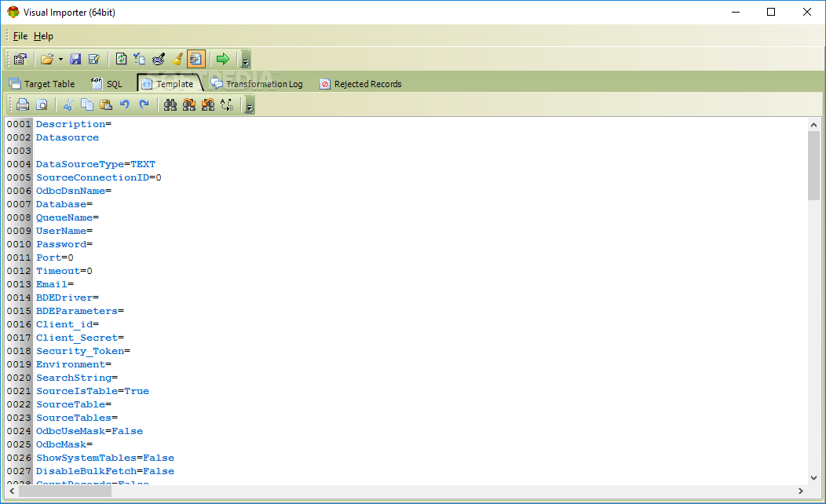Click the QueueName= line
This screenshot has width=826, height=504.
click(68, 217)
